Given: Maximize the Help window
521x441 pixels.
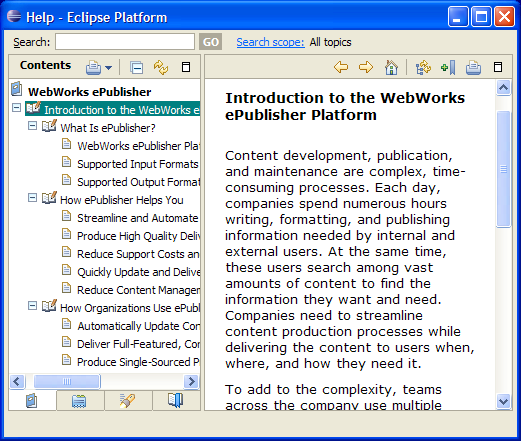Looking at the screenshot, I should coord(481,17).
